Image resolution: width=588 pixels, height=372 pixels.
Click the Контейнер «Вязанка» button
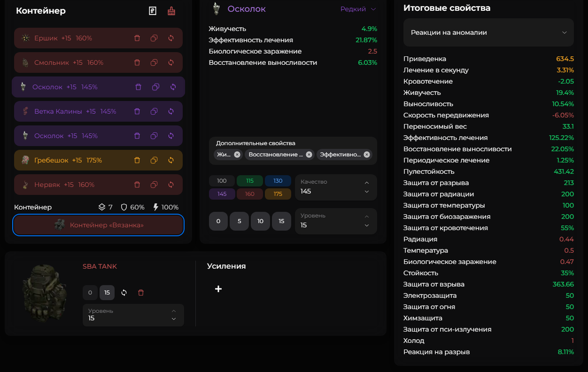click(98, 225)
